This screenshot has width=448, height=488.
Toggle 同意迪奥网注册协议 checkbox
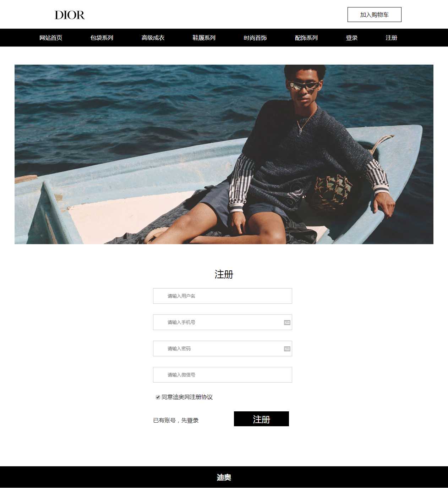point(158,397)
